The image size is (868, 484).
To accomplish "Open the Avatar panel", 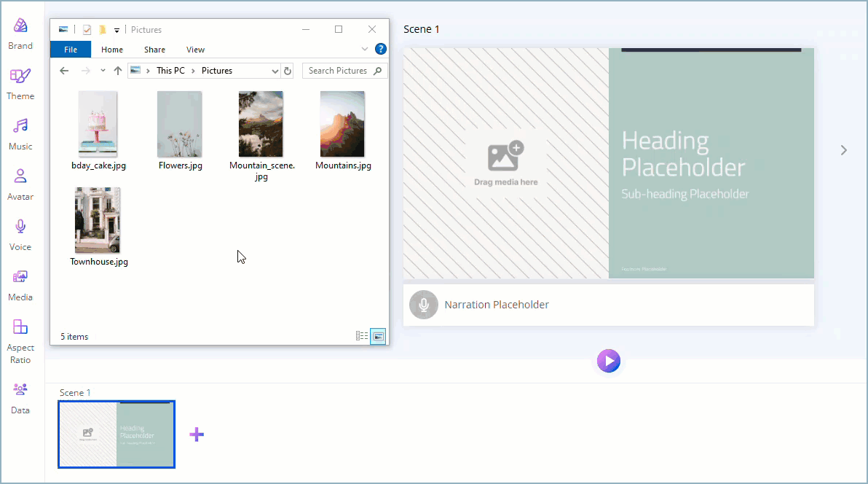I will tap(20, 178).
